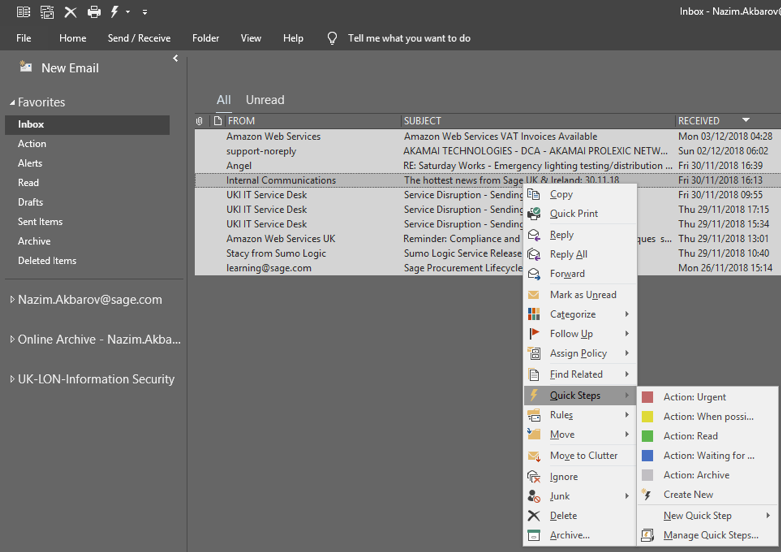Expand the Online Archive mailbox
Screen dimensions: 781x552
(12, 339)
